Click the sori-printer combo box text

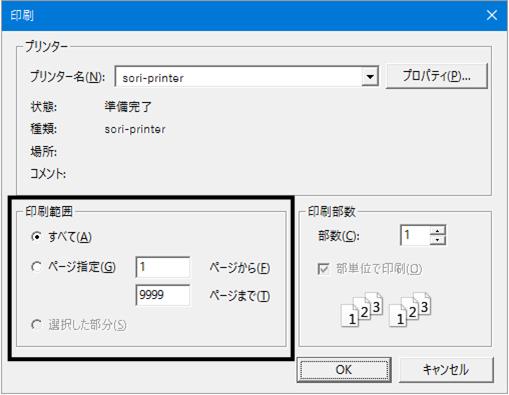[153, 78]
